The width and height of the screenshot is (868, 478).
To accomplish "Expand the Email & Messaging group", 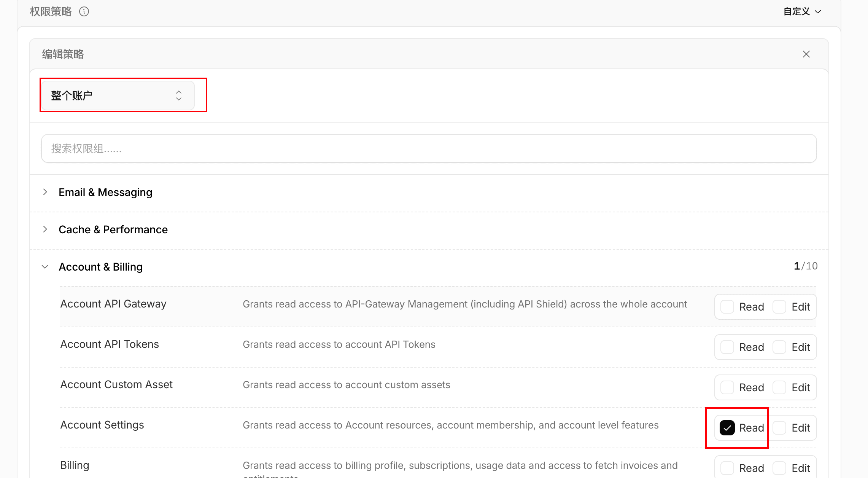I will click(x=45, y=192).
